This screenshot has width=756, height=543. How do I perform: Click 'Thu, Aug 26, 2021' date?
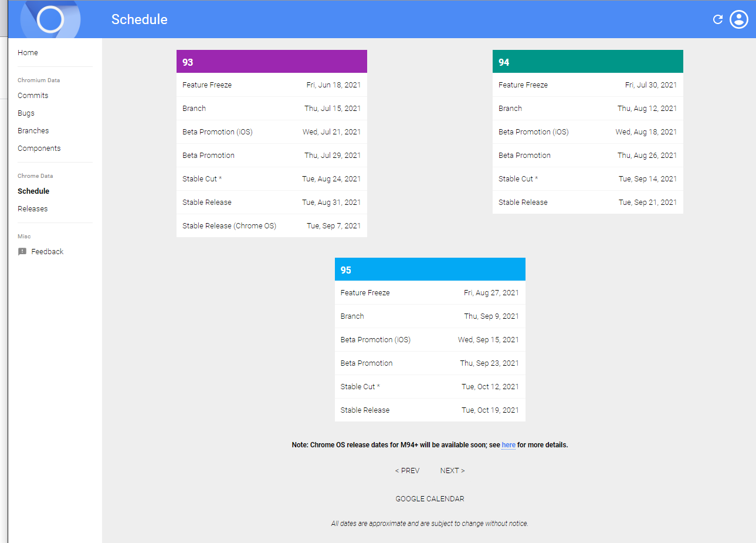click(x=647, y=156)
